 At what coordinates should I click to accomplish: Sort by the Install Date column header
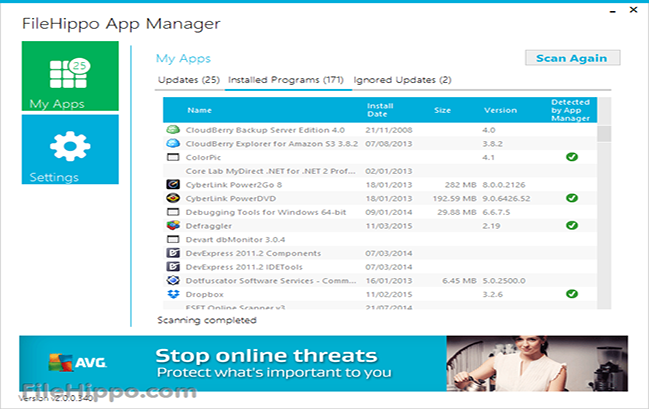tap(380, 110)
